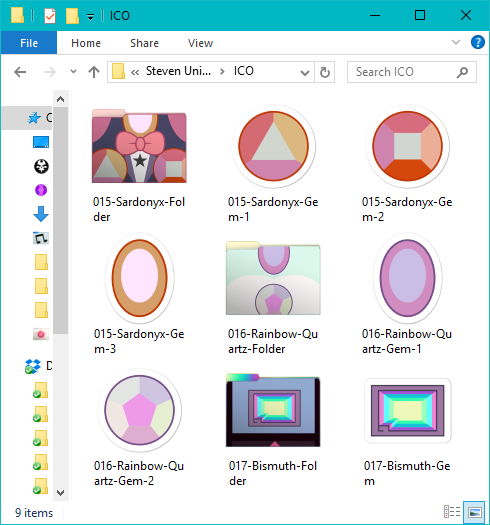Open the purple sphere item in navigation pane
The height and width of the screenshot is (525, 490).
41,190
